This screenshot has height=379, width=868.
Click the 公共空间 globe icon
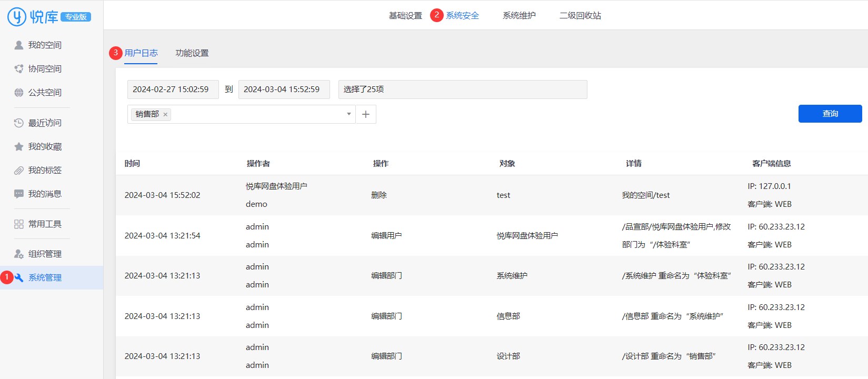[x=19, y=93]
